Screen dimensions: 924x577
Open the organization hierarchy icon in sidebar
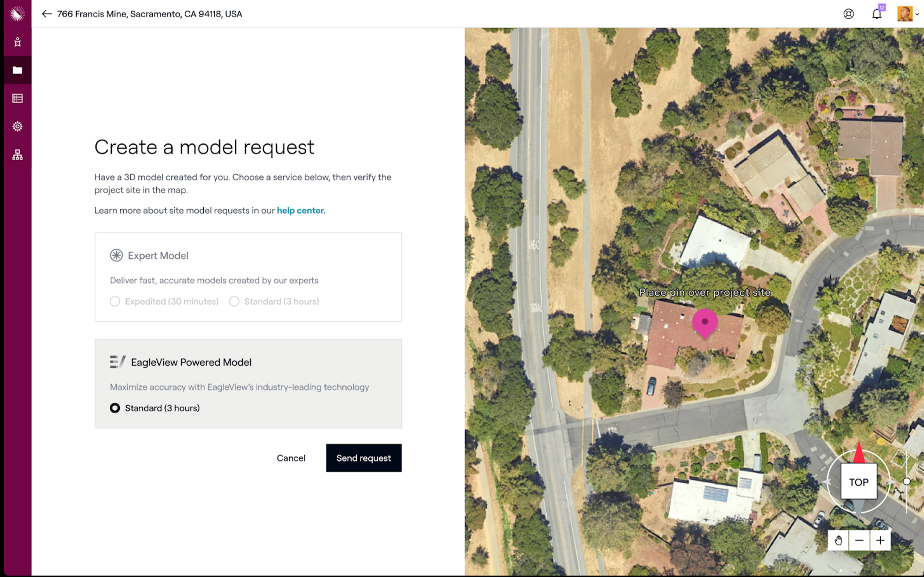17,155
